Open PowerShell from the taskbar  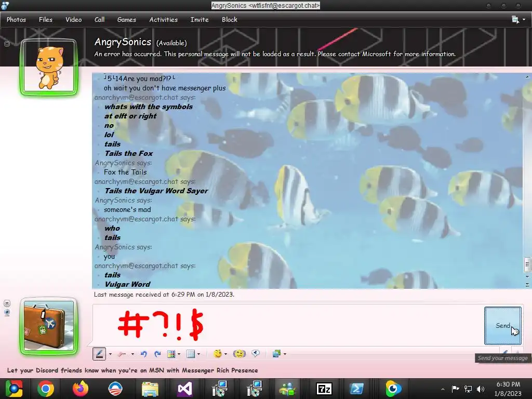pyautogui.click(x=356, y=389)
